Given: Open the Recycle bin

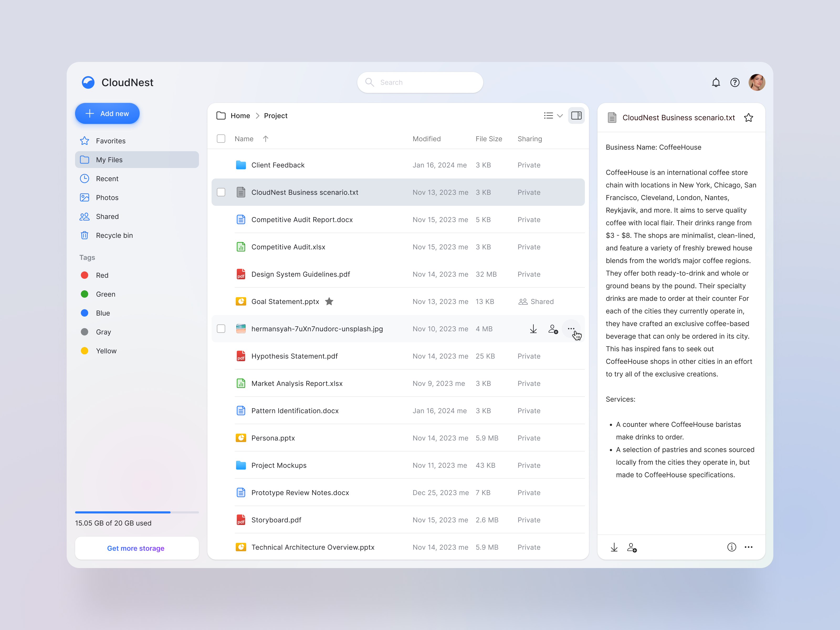Looking at the screenshot, I should [x=114, y=235].
